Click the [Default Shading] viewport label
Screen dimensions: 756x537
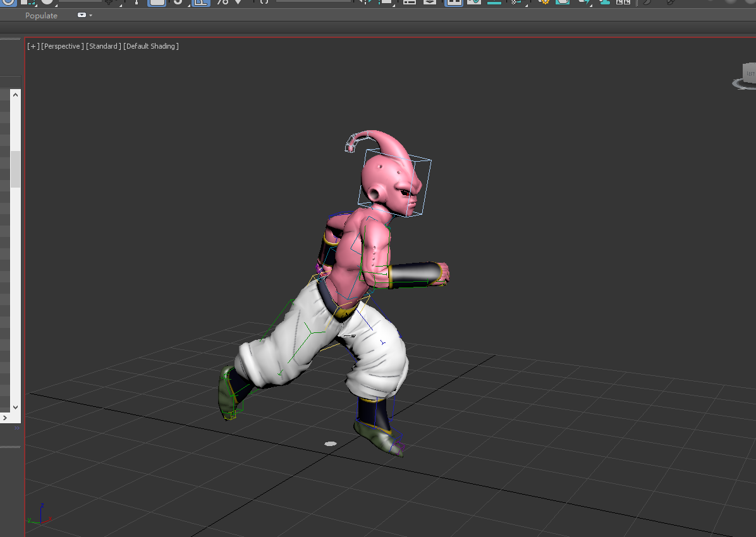pos(151,46)
